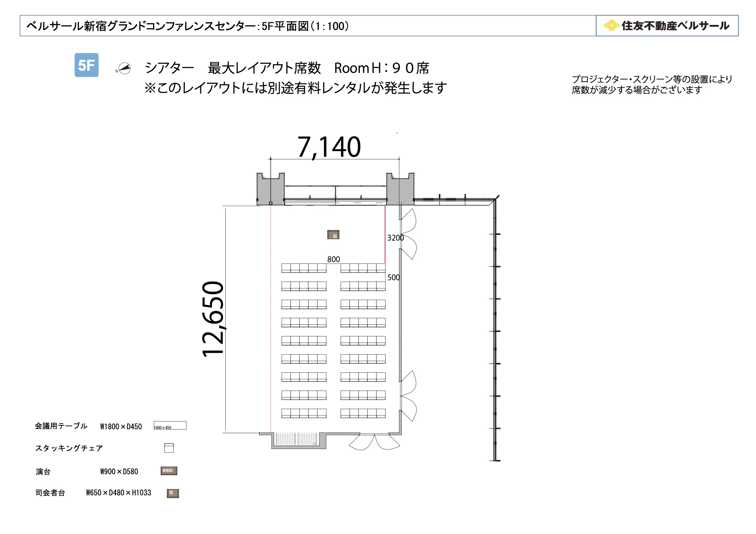
Task: Click the 800 aisle dimension label
Action: coord(333,259)
